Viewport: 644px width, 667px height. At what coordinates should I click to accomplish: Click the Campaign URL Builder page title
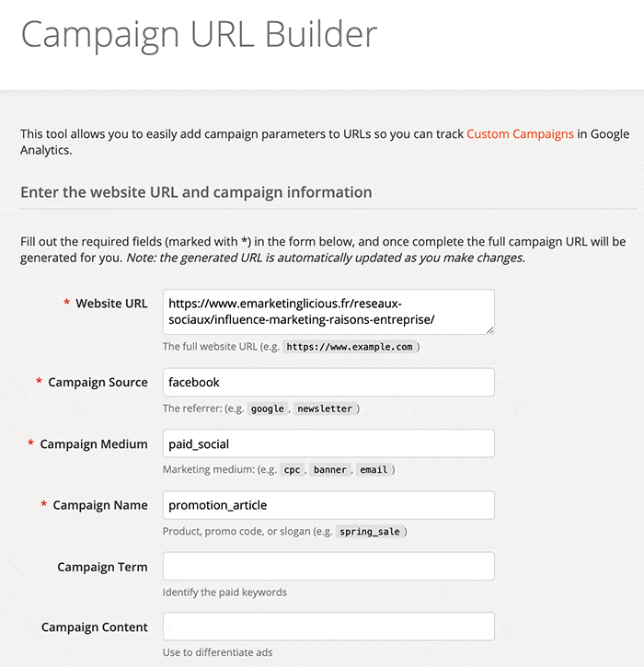(x=199, y=34)
